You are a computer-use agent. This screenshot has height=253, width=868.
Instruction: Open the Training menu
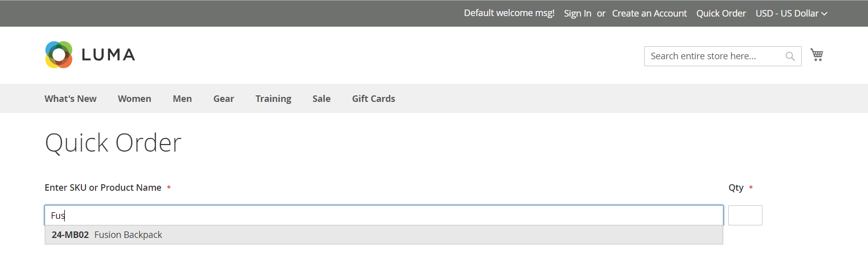coord(273,99)
